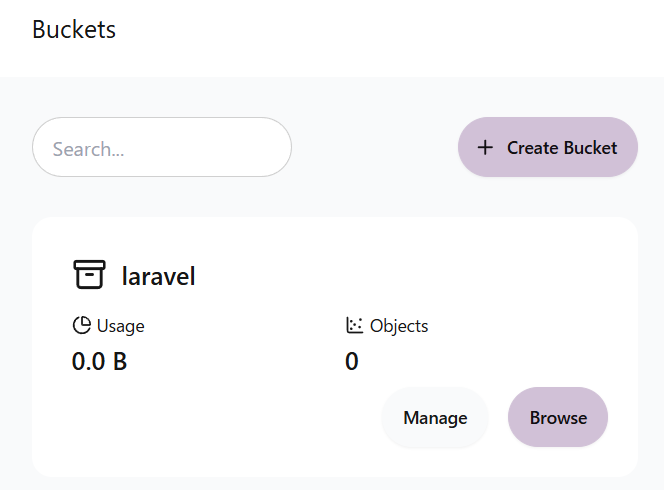The width and height of the screenshot is (664, 490).
Task: Click the Usage label text
Action: tap(120, 325)
